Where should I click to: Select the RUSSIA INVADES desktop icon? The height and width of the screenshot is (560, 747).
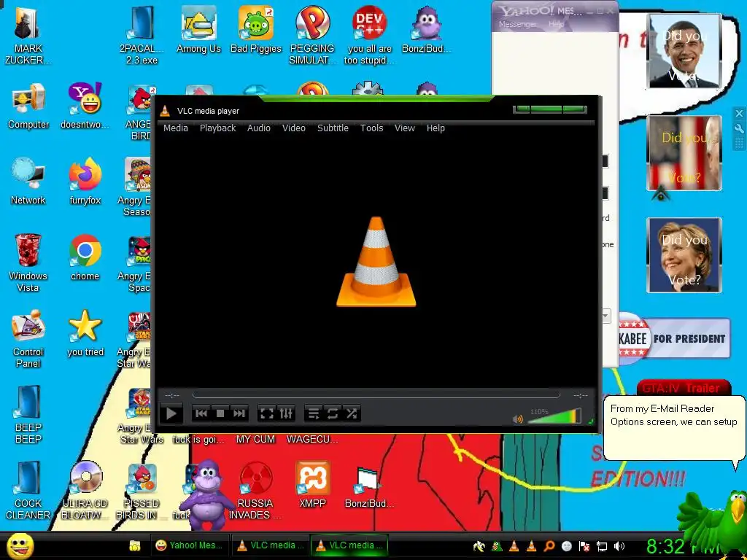[x=255, y=491]
